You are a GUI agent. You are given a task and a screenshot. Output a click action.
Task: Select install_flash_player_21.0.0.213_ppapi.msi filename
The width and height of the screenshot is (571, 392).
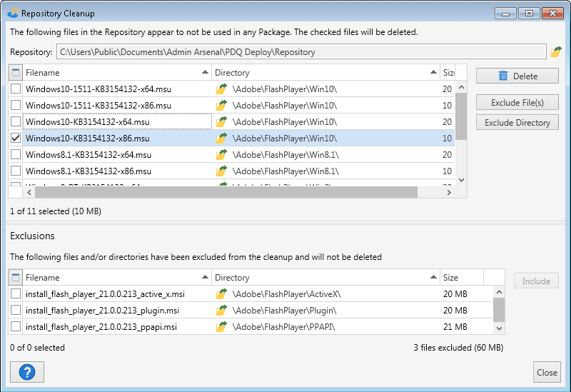tap(101, 327)
